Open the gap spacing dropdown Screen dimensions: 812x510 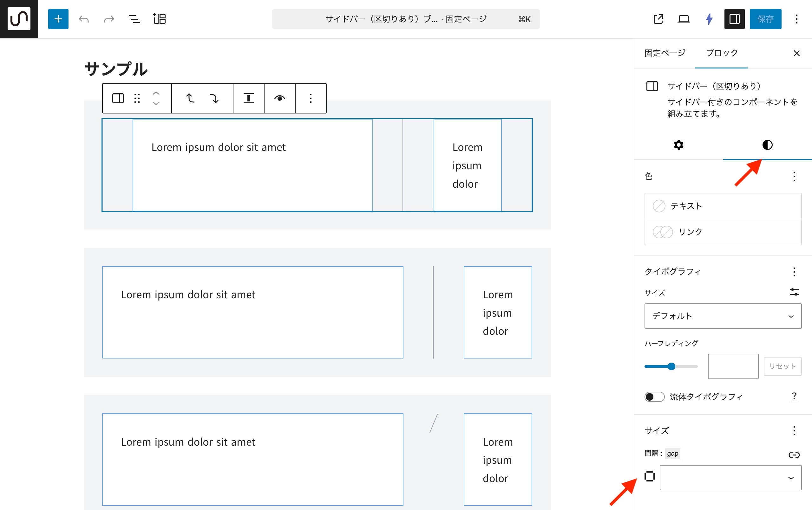tap(730, 478)
